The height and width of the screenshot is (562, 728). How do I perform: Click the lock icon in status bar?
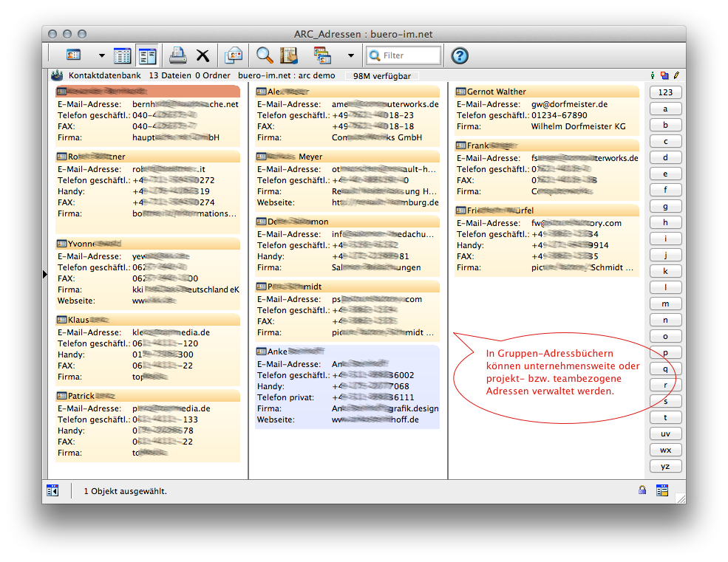click(x=643, y=490)
